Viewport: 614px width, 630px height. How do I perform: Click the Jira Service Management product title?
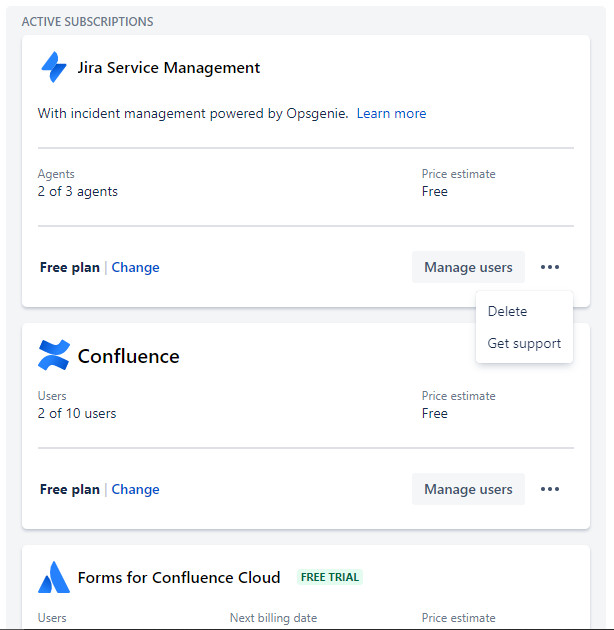(169, 68)
